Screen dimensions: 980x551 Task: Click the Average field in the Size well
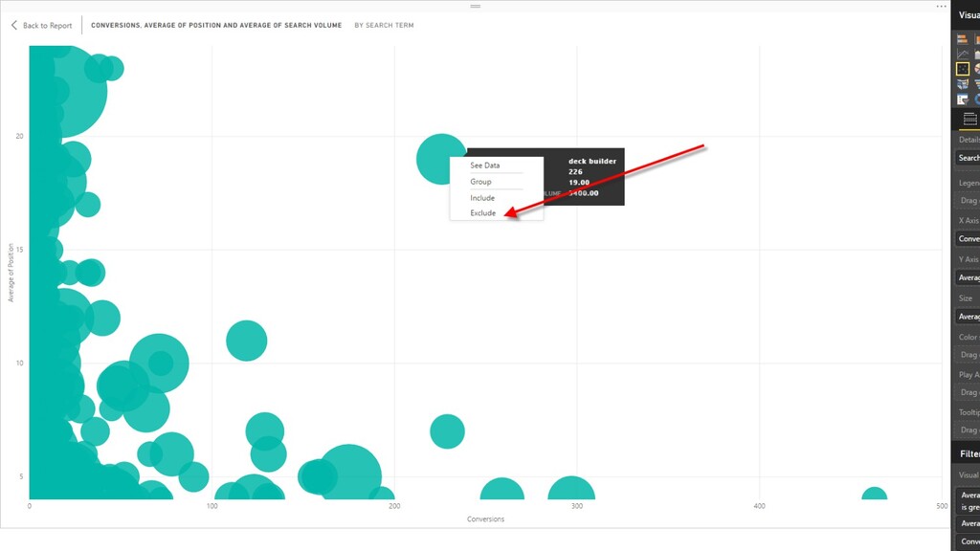(969, 317)
